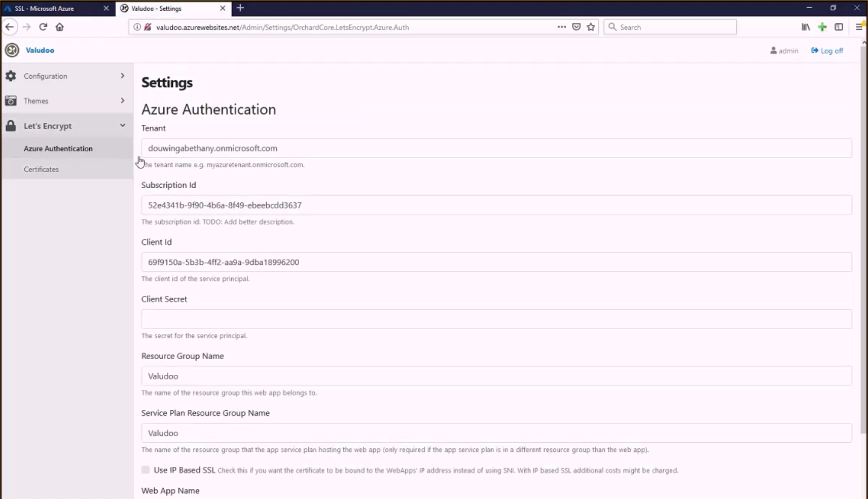Click the Log off link

point(827,51)
